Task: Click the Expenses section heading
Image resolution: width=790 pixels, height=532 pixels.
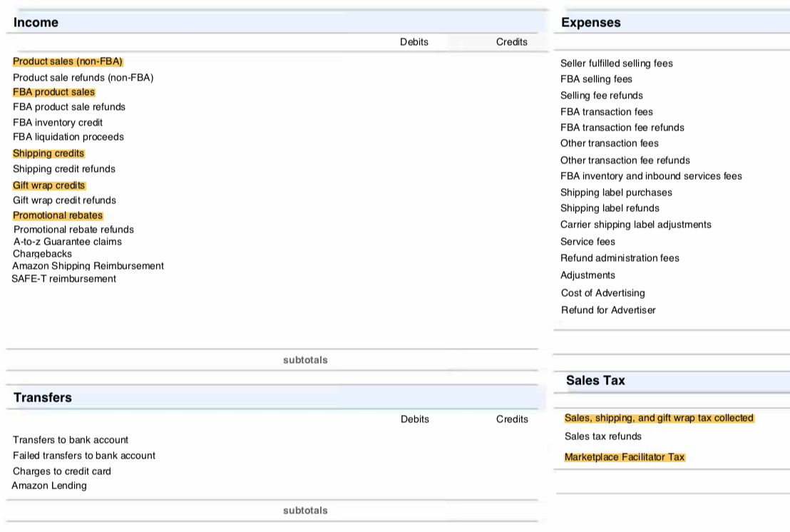Action: click(x=590, y=22)
